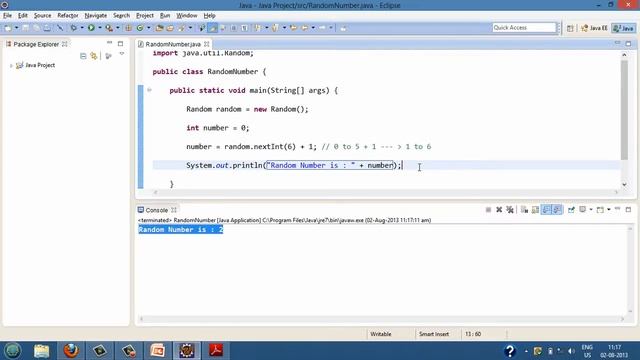
Task: Click the Quick Access search field
Action: 524,28
